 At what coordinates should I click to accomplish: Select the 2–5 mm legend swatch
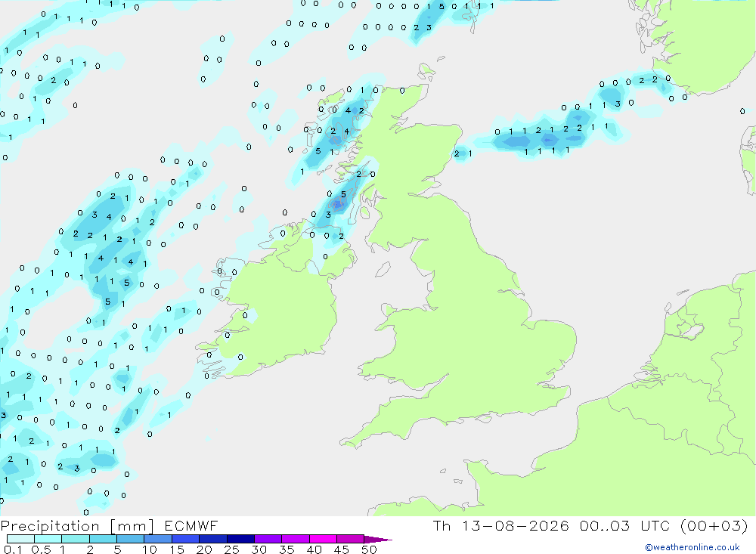pos(103,539)
